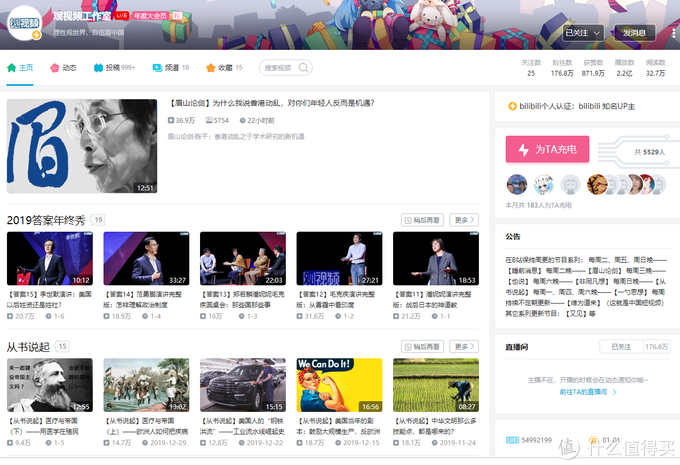Click the green home icon

[x=12, y=68]
